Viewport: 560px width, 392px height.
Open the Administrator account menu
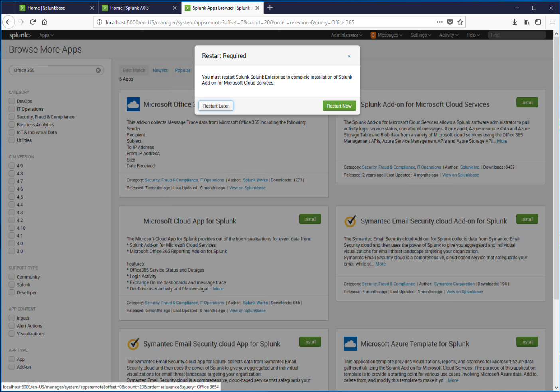346,35
